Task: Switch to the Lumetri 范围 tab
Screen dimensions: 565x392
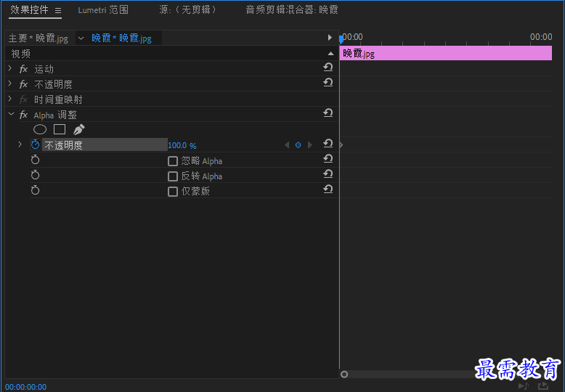Action: 103,9
